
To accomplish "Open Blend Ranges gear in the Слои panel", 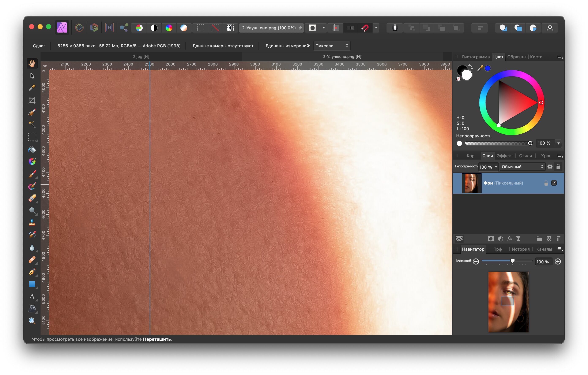I will coord(550,167).
